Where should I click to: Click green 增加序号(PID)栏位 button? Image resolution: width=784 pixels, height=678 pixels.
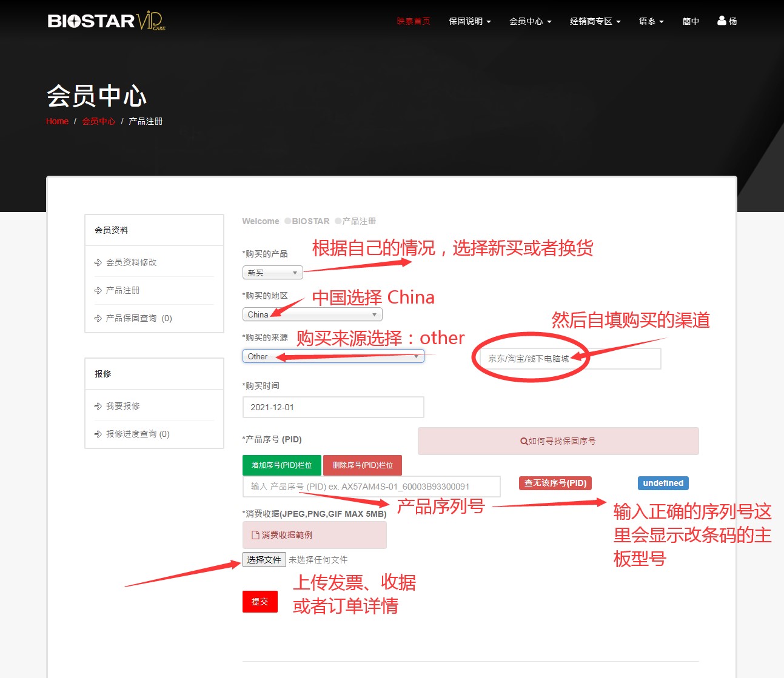coord(282,465)
